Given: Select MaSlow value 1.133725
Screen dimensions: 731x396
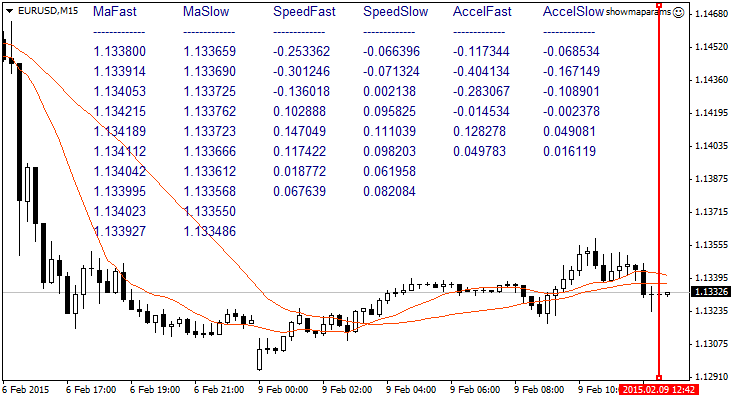Looking at the screenshot, I should click(210, 91).
